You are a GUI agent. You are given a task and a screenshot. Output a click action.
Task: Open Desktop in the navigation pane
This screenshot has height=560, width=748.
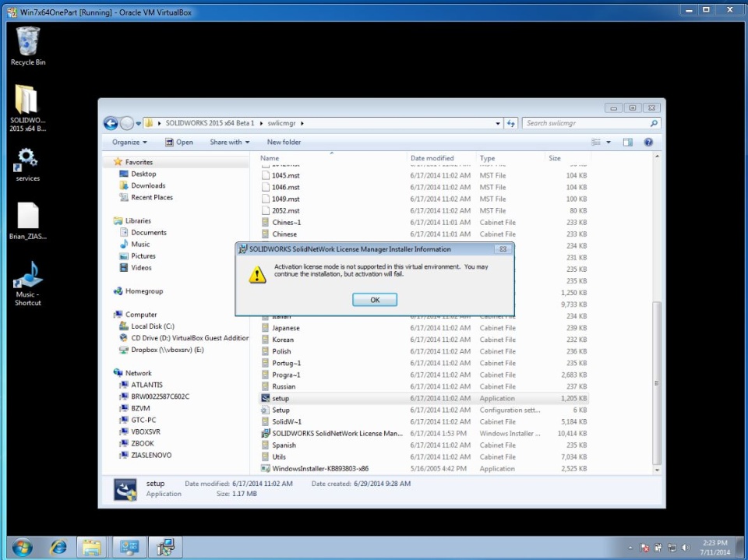(143, 174)
